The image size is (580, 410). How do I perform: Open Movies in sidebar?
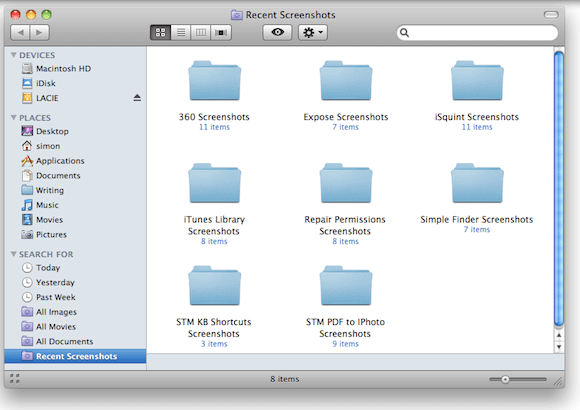click(75, 220)
